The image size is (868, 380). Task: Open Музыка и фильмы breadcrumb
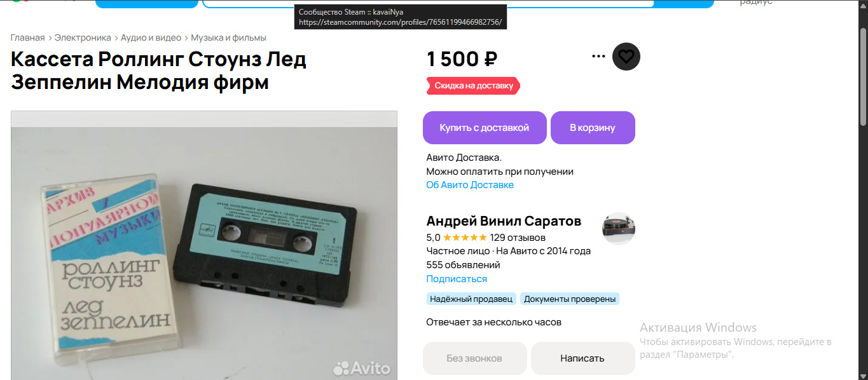(228, 37)
